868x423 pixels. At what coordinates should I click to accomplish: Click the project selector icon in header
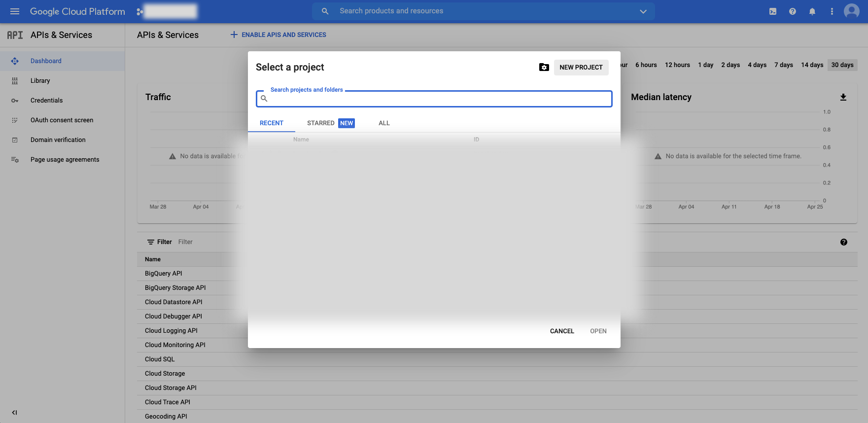[x=140, y=11]
